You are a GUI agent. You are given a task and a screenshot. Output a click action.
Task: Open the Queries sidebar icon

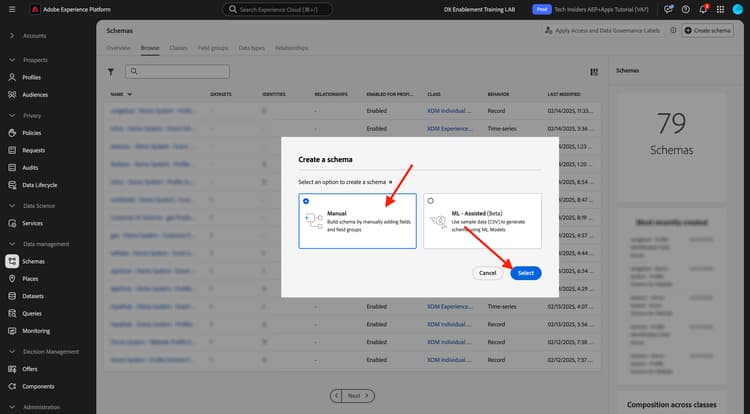click(12, 313)
